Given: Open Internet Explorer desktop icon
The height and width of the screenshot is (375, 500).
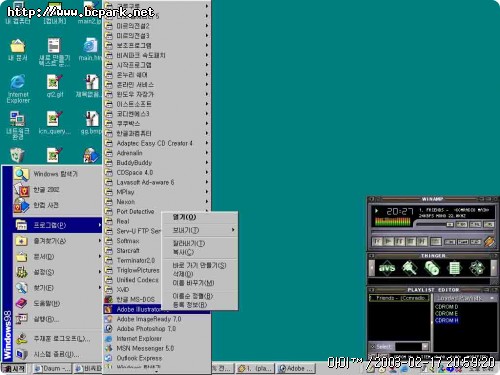Looking at the screenshot, I should click(x=18, y=88).
